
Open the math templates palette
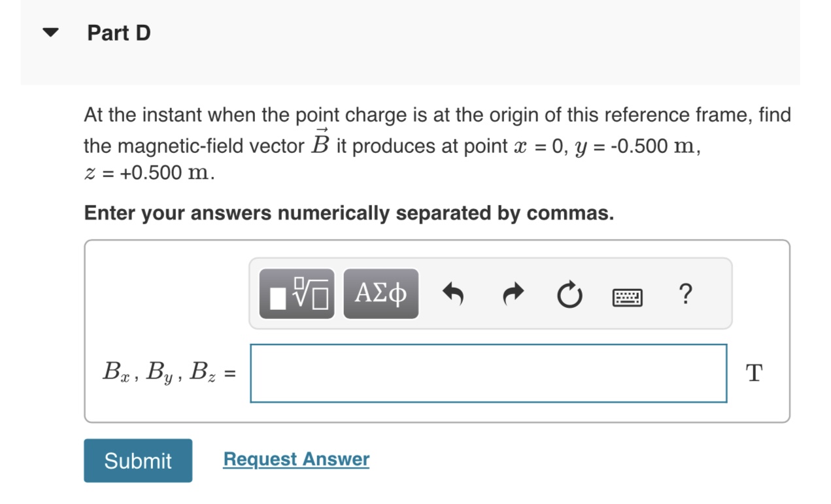pos(297,294)
